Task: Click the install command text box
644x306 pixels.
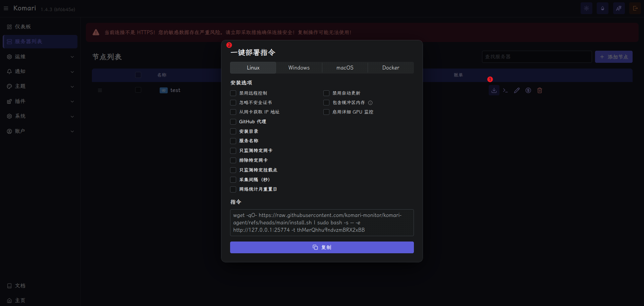Action: click(322, 223)
